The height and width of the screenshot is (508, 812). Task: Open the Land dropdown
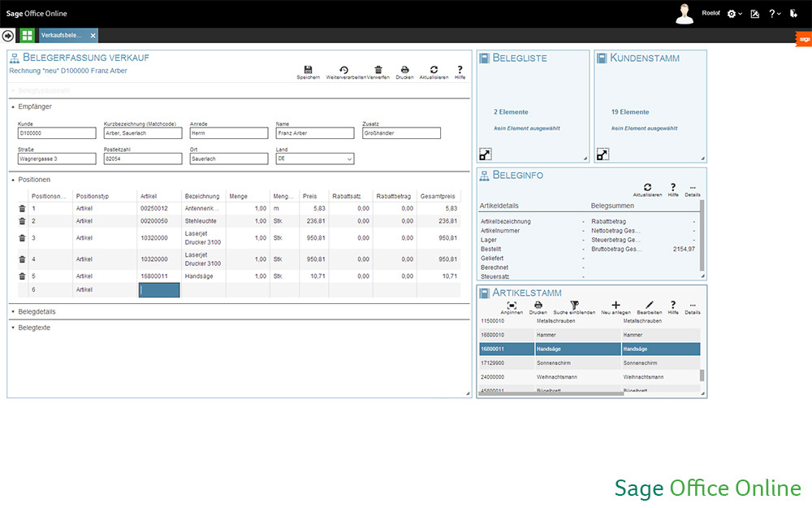(349, 159)
